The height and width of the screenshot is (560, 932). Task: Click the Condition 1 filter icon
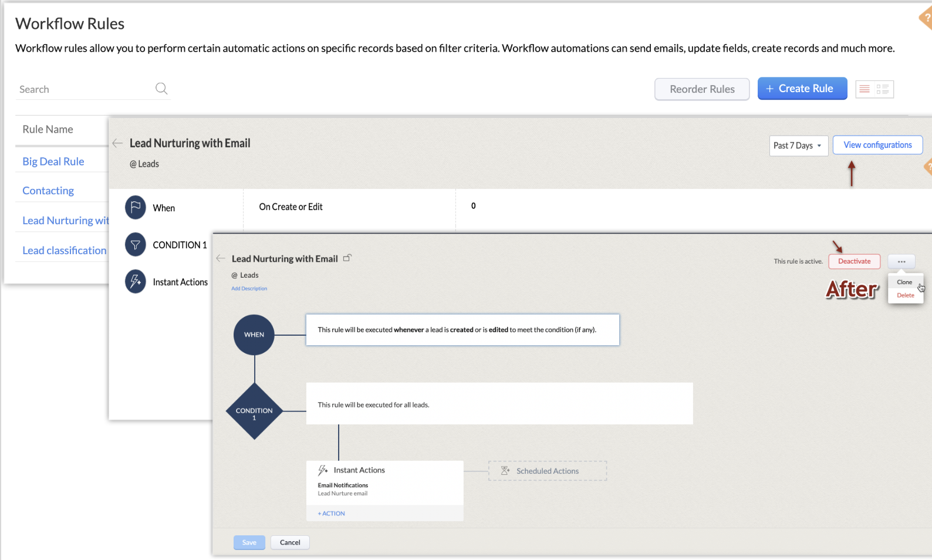click(x=136, y=245)
